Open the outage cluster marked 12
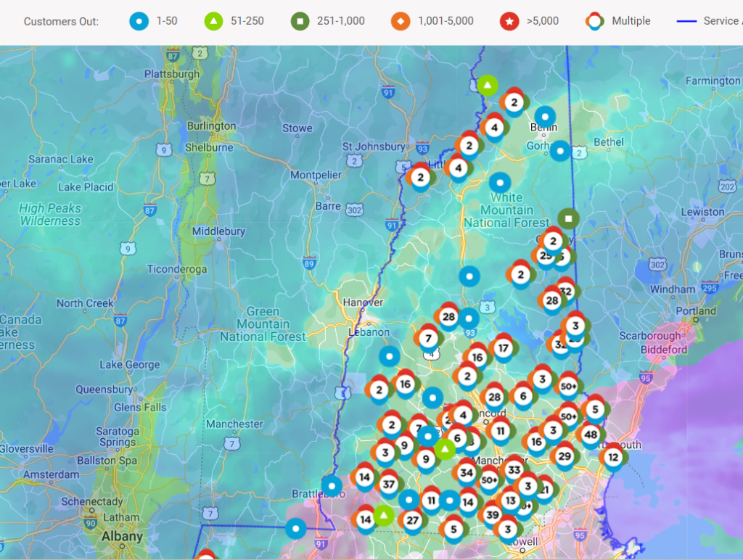743x560 pixels. pos(613,457)
